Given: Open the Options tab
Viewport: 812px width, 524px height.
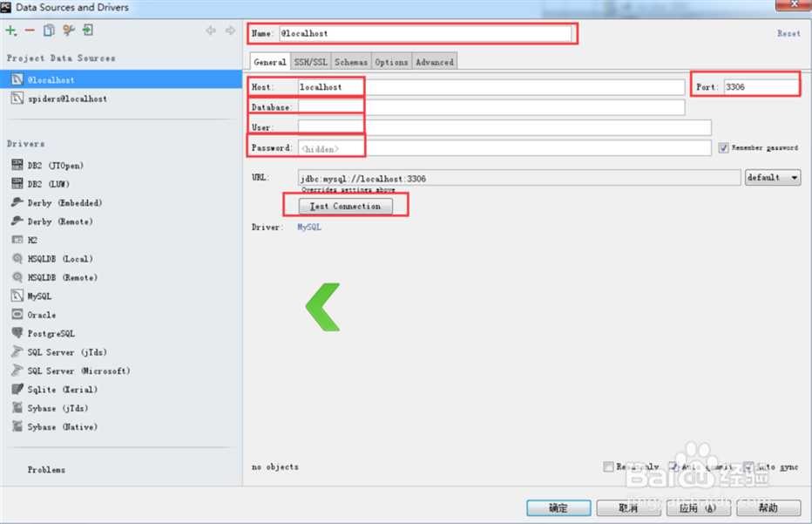Looking at the screenshot, I should coord(391,62).
